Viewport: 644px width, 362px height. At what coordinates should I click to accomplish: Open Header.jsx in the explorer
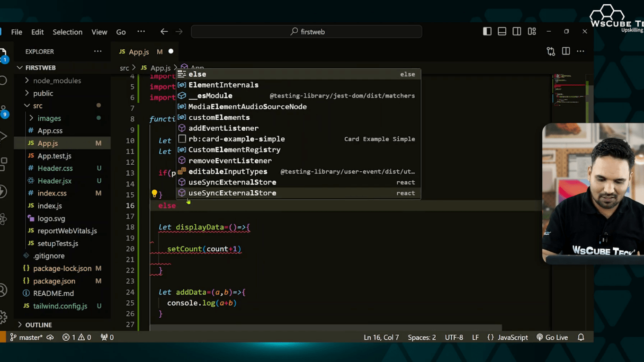pos(54,181)
